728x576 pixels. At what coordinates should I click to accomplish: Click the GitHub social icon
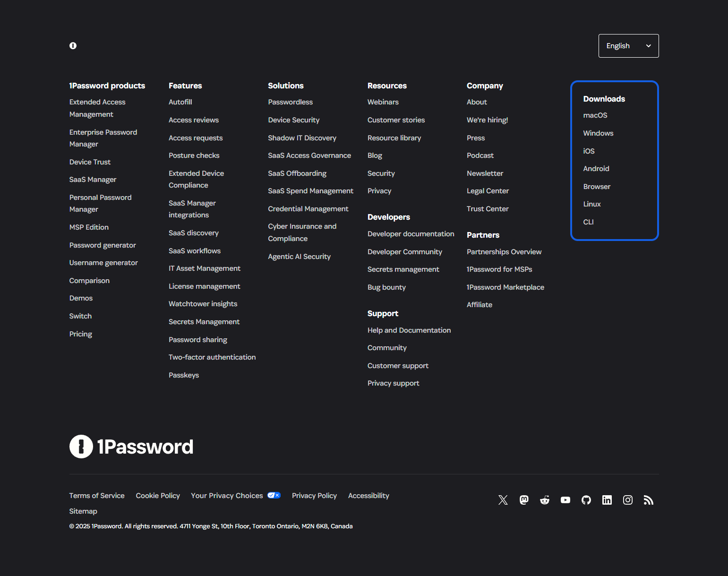tap(586, 500)
